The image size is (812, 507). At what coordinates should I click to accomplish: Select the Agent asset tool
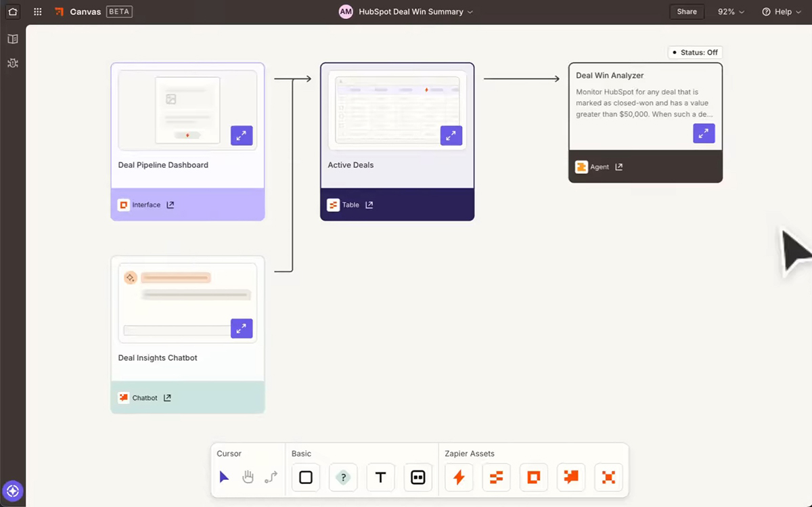click(608, 477)
